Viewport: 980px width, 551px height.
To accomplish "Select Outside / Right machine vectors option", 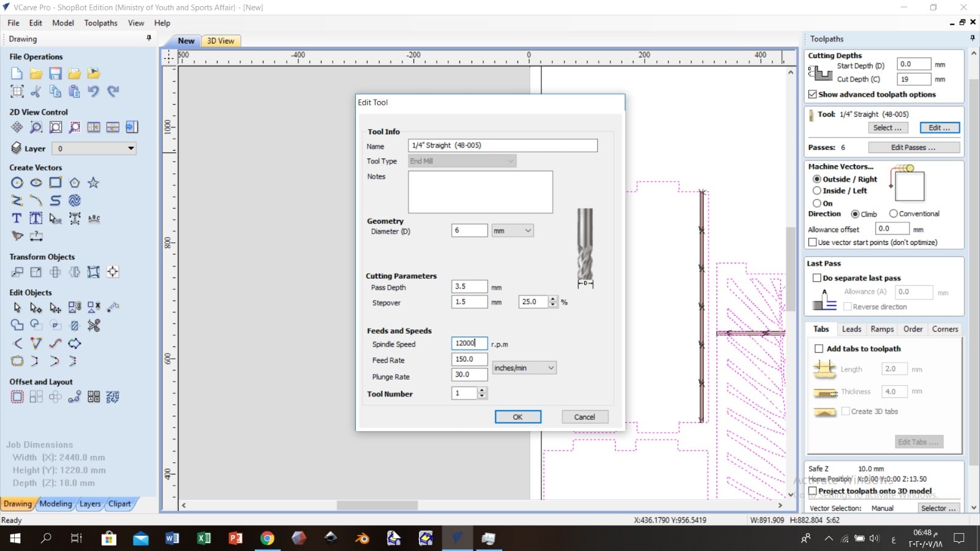I will [x=816, y=179].
